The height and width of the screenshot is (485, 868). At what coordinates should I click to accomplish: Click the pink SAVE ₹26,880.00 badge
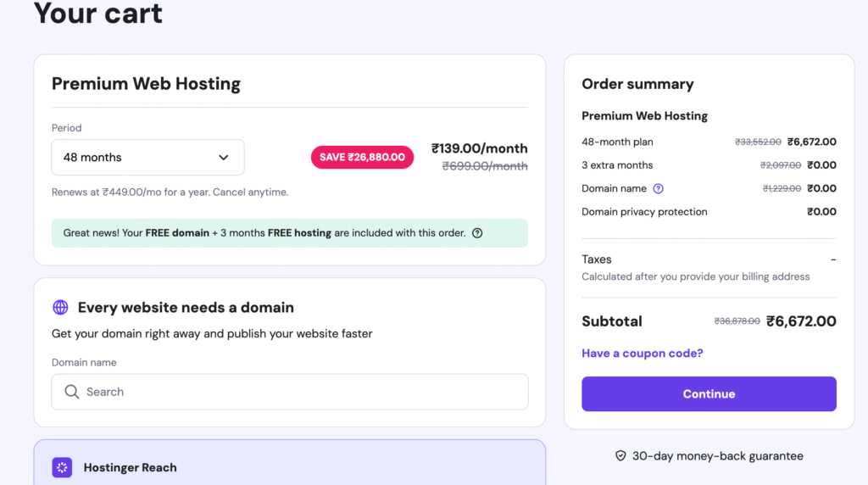point(362,157)
